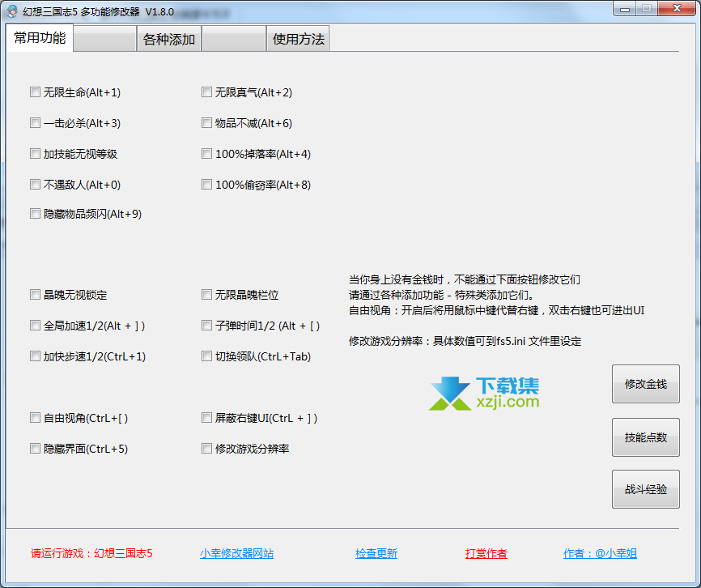Image resolution: width=701 pixels, height=588 pixels.
Task: Enable 屏蔽右键UI checkbox
Action: [206, 418]
